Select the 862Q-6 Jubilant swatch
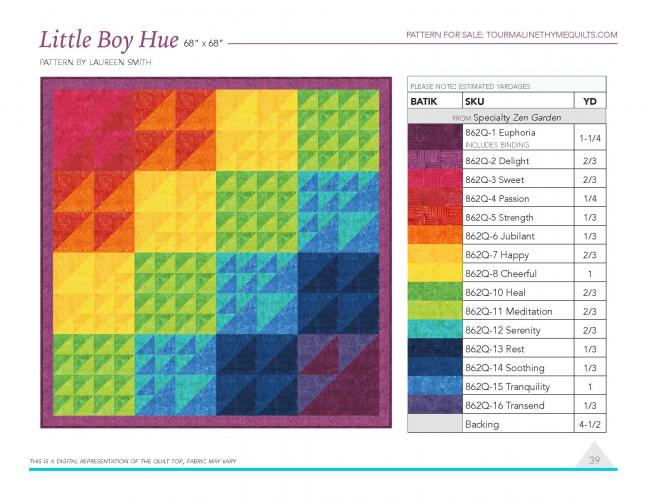This screenshot has width=647, height=500. pos(435,236)
